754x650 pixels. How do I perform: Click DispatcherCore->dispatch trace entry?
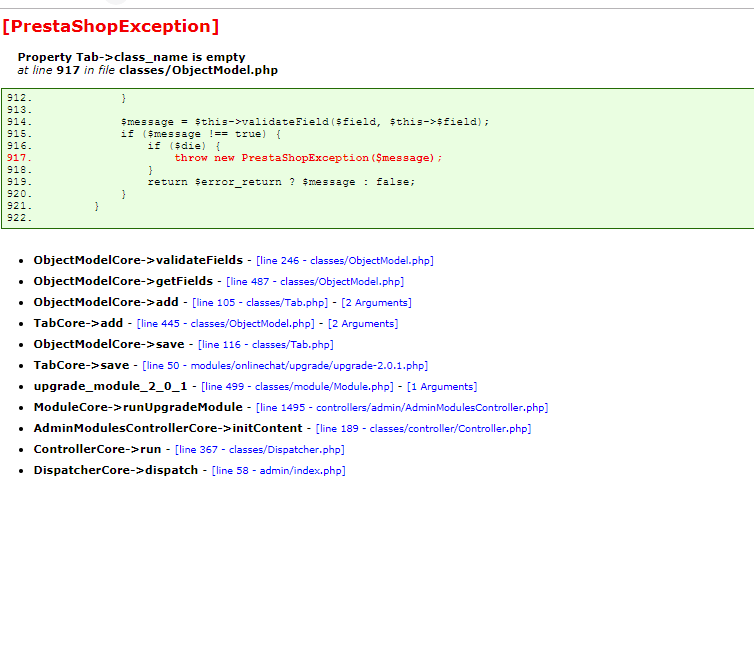(x=115, y=470)
